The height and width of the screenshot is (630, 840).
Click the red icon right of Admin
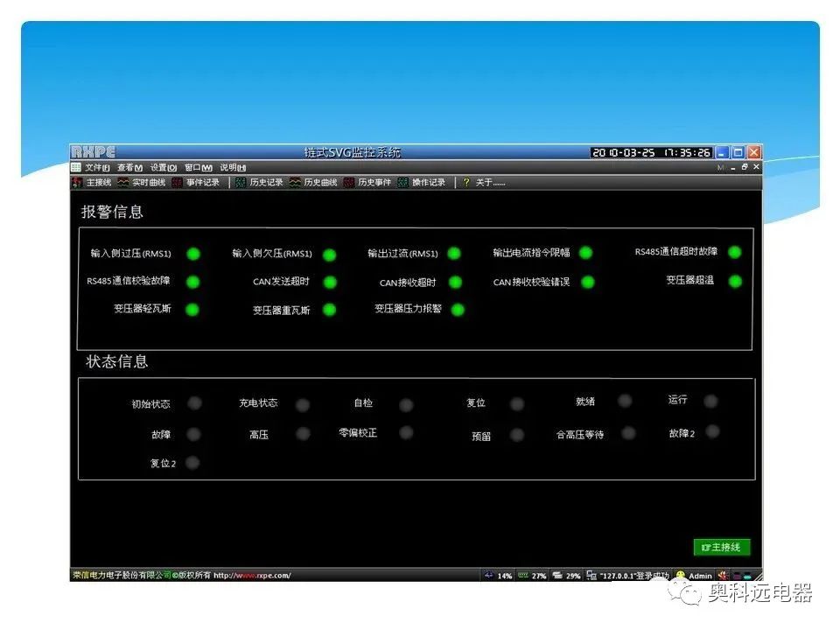(723, 576)
